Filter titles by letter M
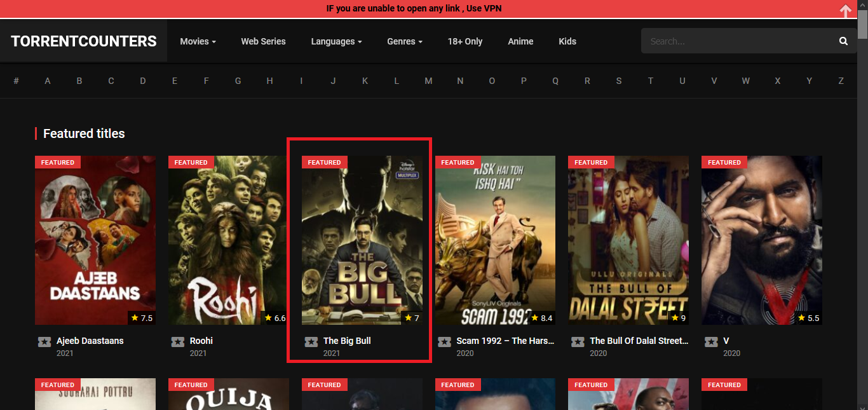 428,81
